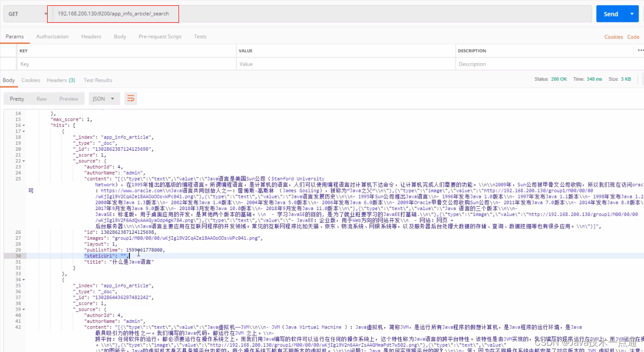Viewport: 644px width, 352px height.
Task: Select the Preview view
Action: tap(69, 99)
